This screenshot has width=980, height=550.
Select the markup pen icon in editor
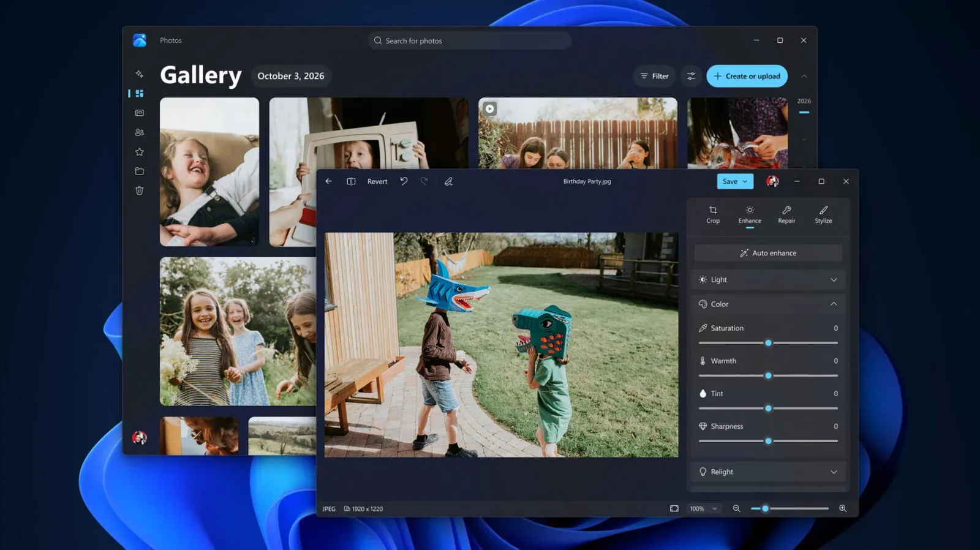[449, 181]
